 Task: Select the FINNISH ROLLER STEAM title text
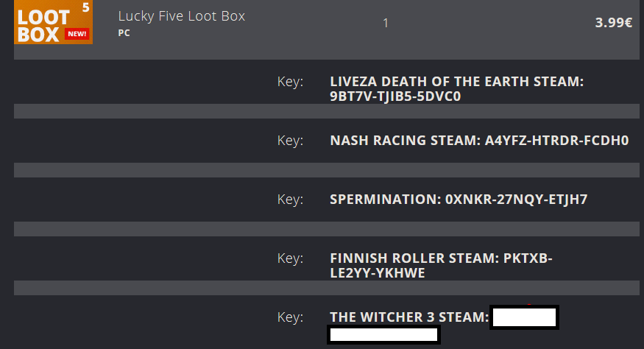[414, 258]
